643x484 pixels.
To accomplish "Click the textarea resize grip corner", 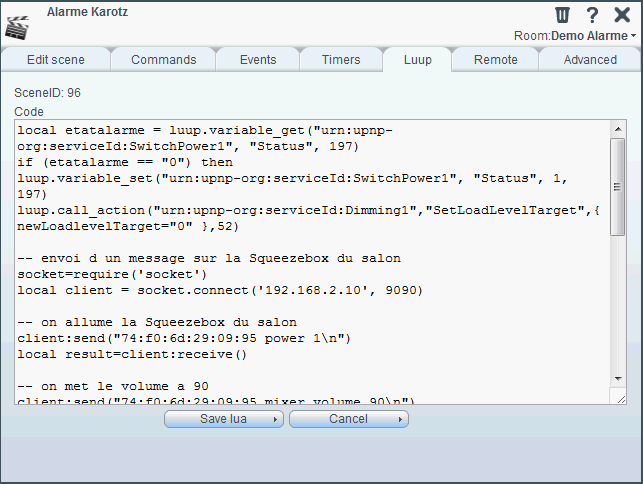I will (621, 399).
